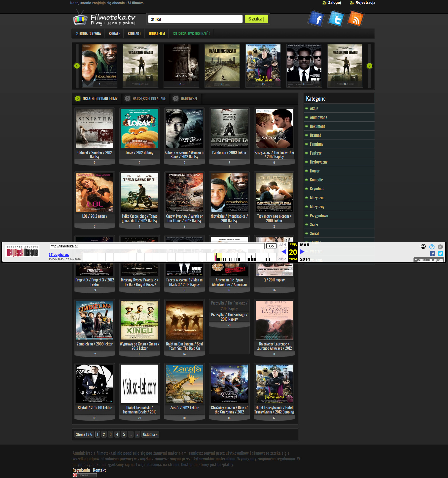Click the Wayback URL input field
448x478 pixels.
point(157,246)
